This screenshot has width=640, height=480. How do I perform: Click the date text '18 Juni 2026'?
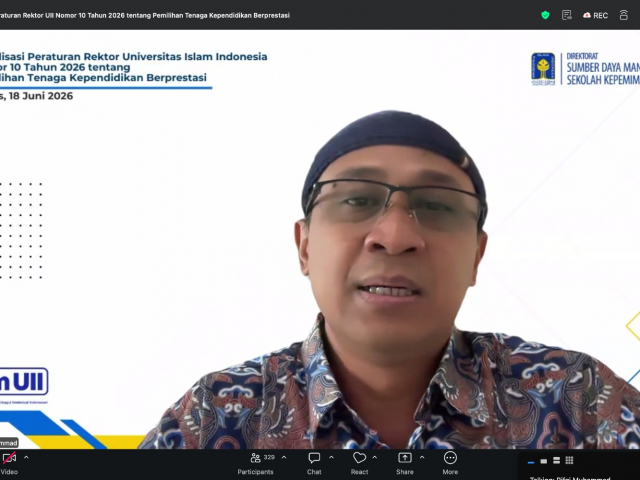41,96
